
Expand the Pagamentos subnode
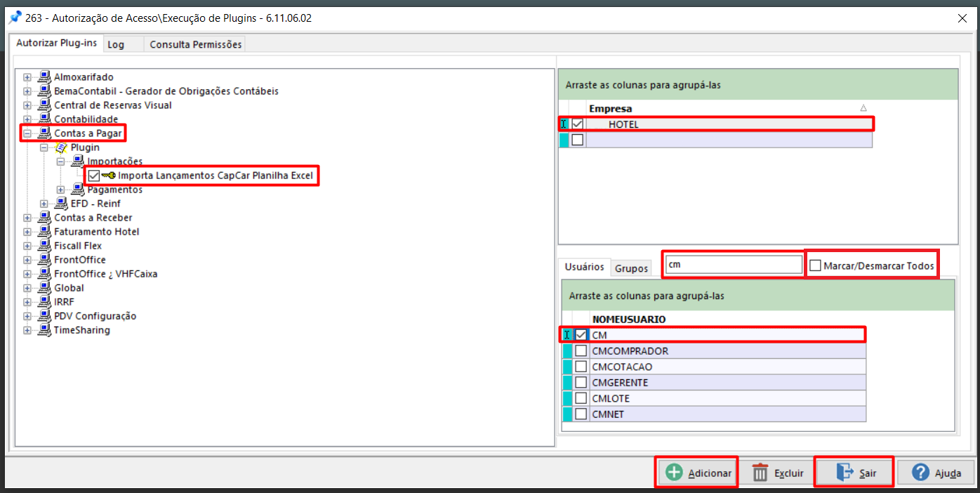pyautogui.click(x=60, y=190)
